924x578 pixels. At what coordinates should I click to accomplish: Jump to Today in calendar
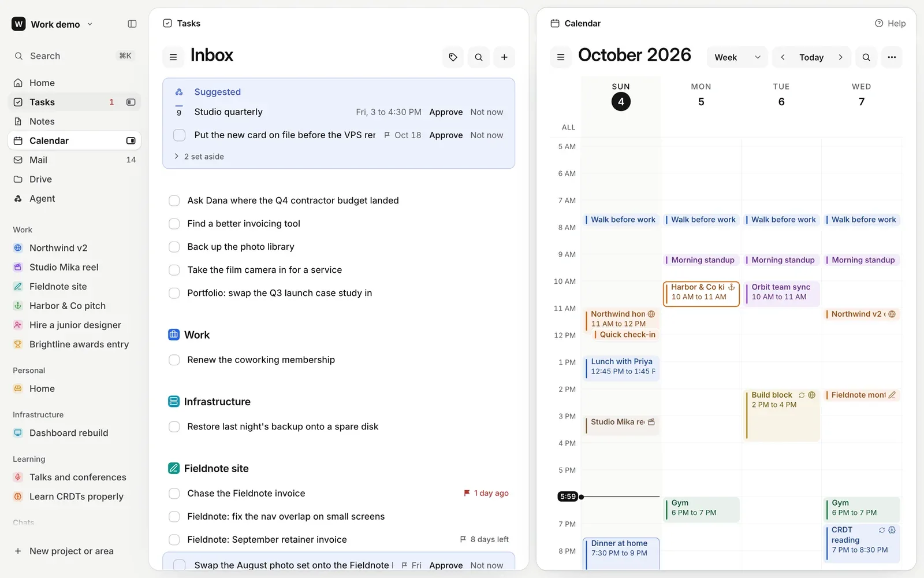(811, 57)
